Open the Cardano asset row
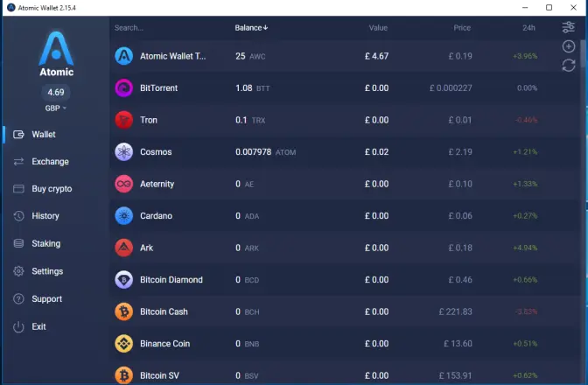Image resolution: width=588 pixels, height=385 pixels. click(x=345, y=216)
